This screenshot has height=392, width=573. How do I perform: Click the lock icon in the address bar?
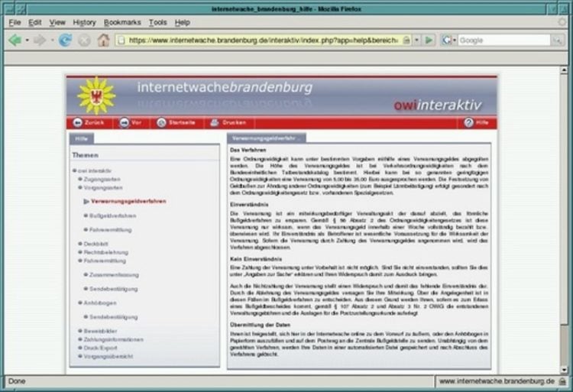406,40
